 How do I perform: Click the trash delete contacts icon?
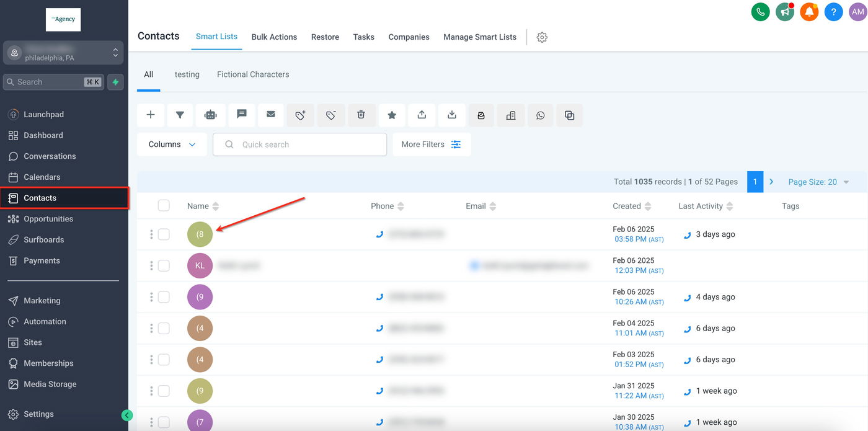[x=361, y=115]
